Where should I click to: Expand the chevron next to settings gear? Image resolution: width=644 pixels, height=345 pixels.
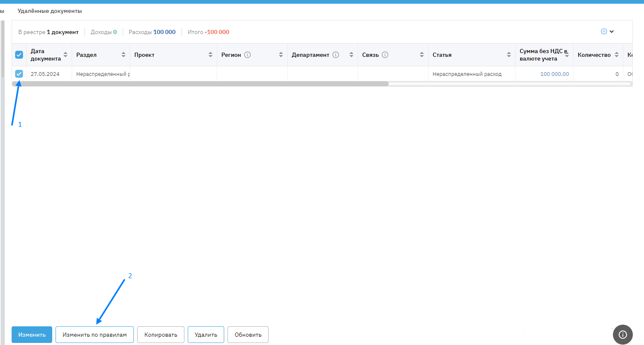[612, 32]
